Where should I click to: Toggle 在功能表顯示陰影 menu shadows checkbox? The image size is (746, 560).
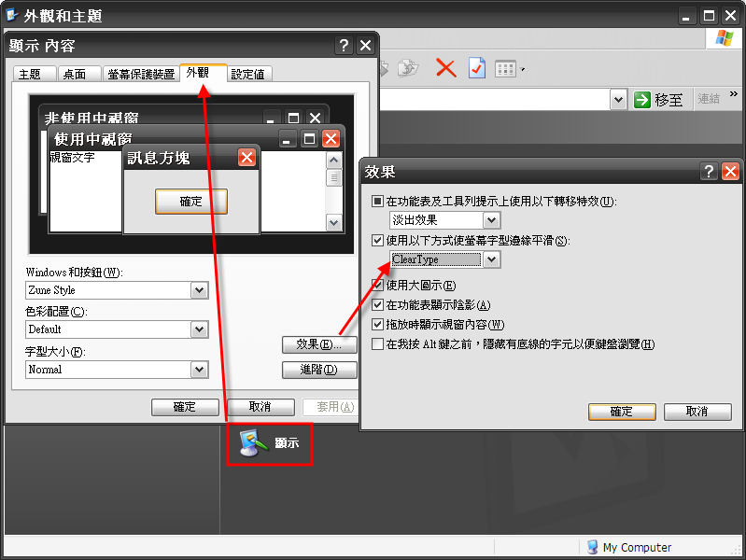[377, 304]
